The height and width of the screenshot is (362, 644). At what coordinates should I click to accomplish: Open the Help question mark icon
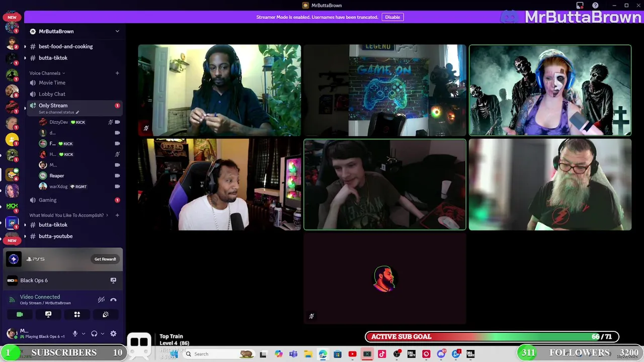click(595, 6)
